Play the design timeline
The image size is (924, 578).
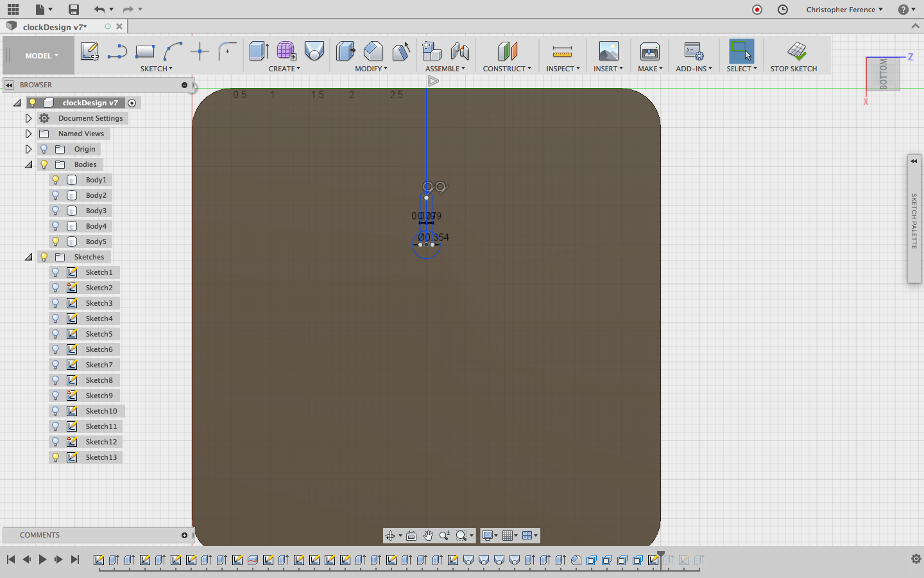[42, 559]
